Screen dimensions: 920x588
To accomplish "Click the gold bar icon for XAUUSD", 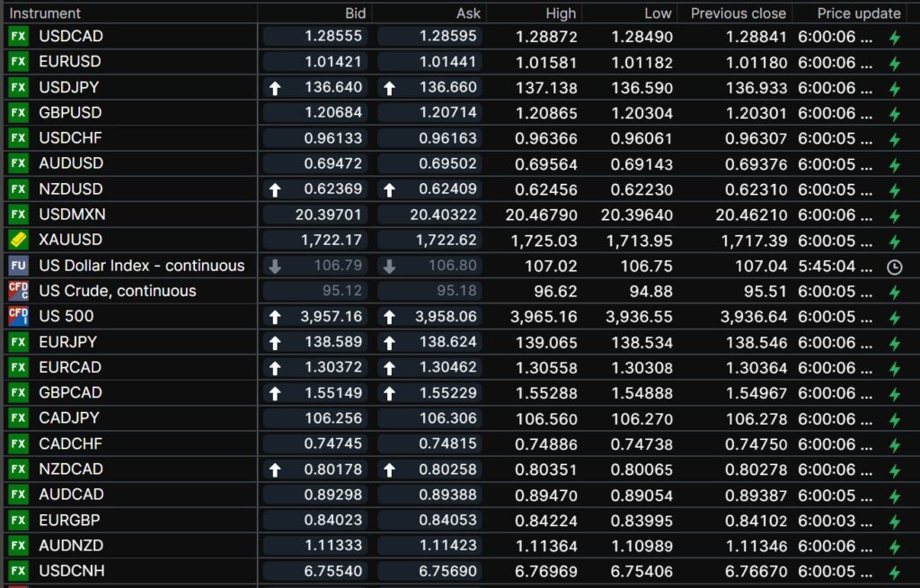I will click(18, 241).
